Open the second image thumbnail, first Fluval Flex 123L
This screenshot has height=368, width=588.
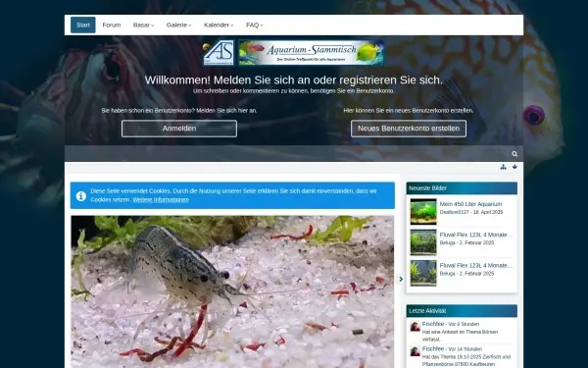(423, 242)
